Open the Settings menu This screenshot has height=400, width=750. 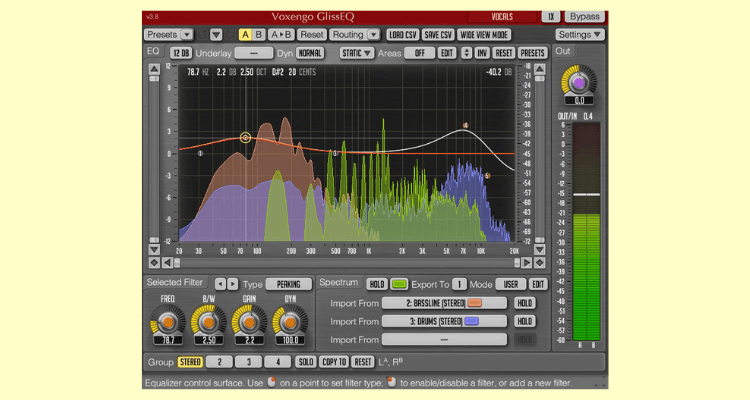click(x=580, y=34)
